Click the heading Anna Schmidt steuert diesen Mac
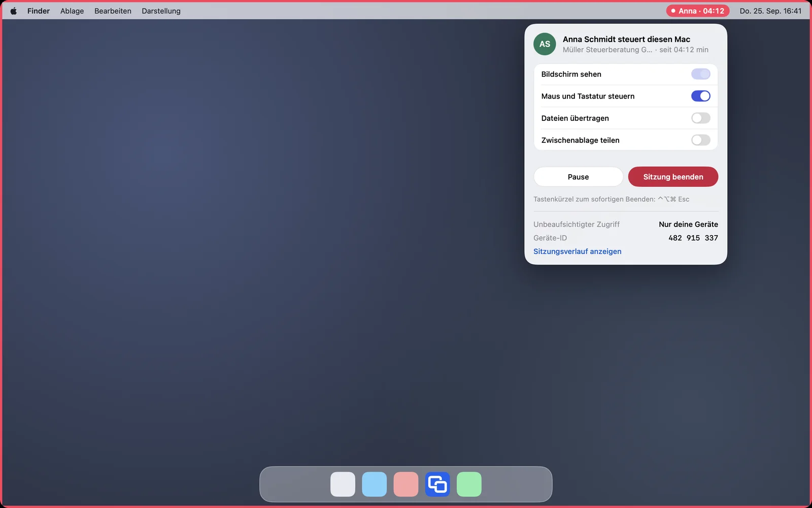812x508 pixels. (x=626, y=39)
